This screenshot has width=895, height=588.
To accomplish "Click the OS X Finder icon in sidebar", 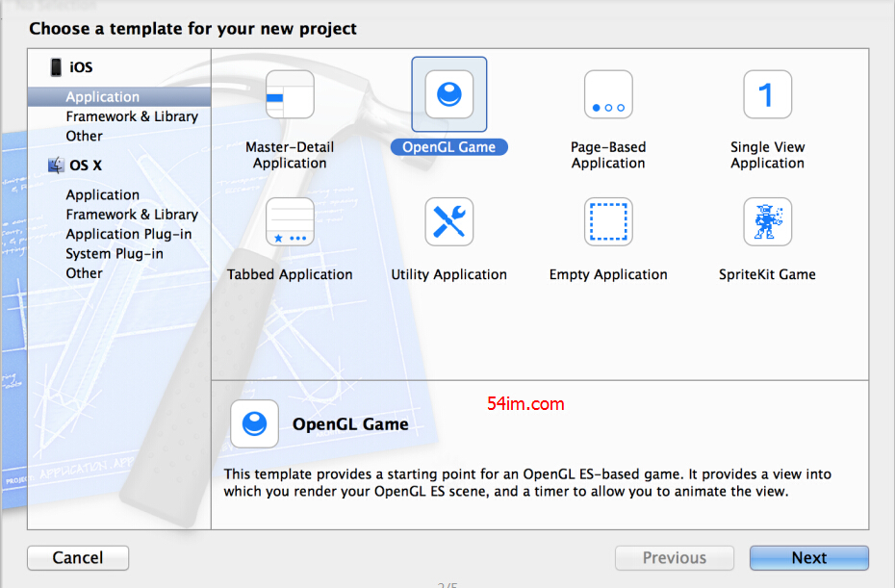I will pos(56,166).
